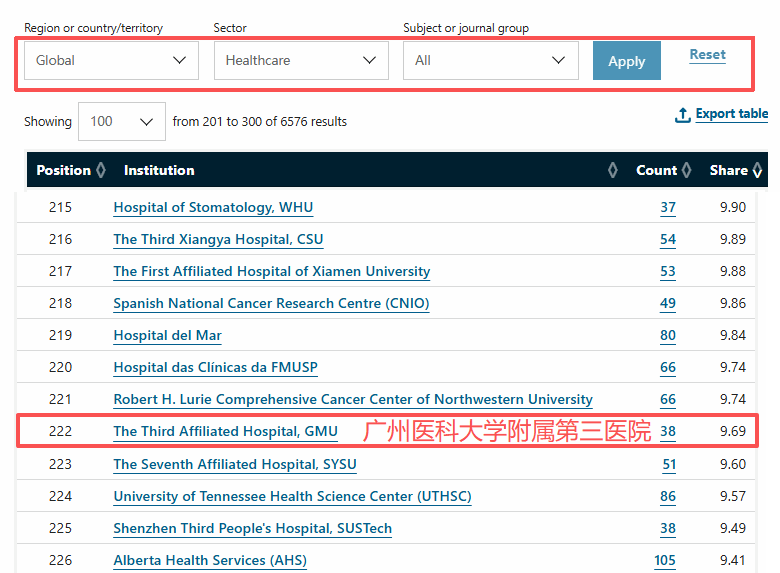The height and width of the screenshot is (573, 780).
Task: Open Hospital of Stomatology, WHU link
Action: [x=213, y=207]
